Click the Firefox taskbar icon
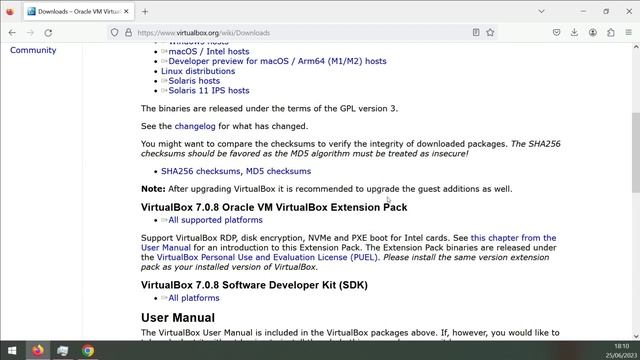640x360 pixels. (x=38, y=351)
